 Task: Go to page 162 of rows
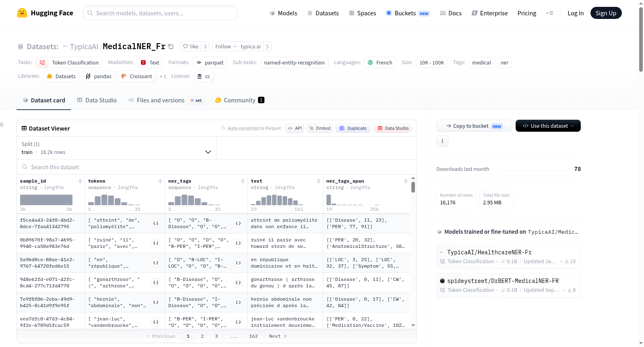254,336
